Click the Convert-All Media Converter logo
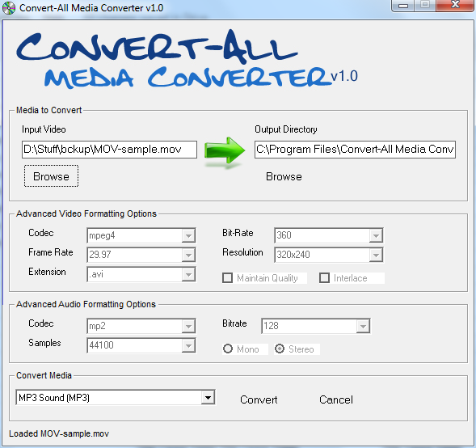 [x=187, y=59]
